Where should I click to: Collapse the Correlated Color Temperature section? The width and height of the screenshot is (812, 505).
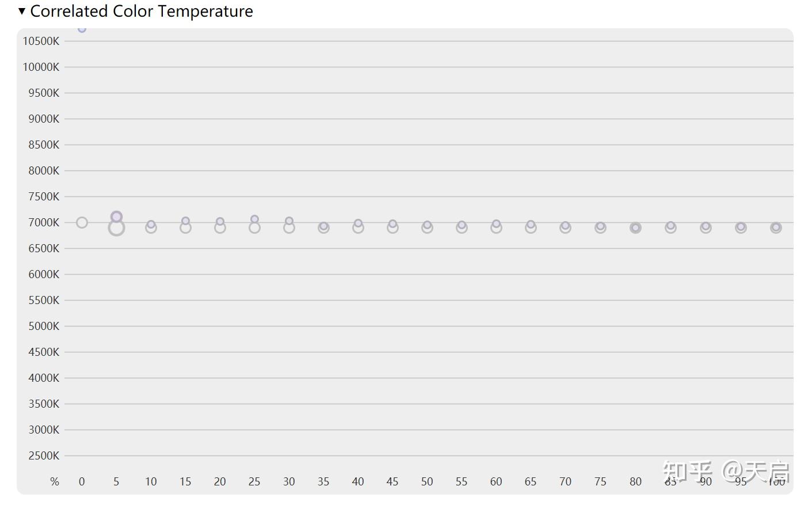22,11
